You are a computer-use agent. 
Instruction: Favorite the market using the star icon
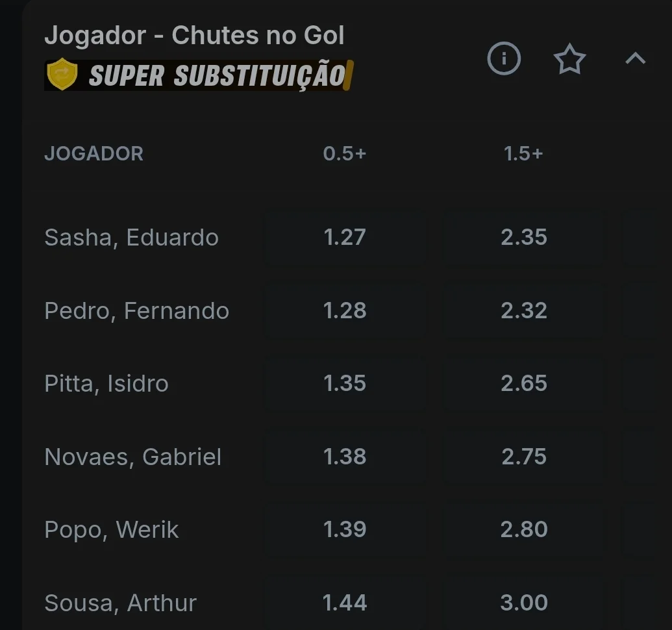(569, 58)
